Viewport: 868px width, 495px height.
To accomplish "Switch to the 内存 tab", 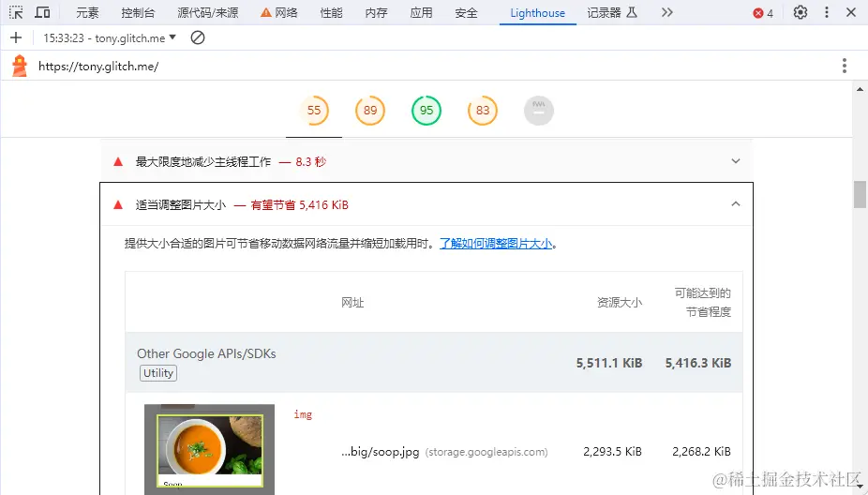I will tap(376, 13).
